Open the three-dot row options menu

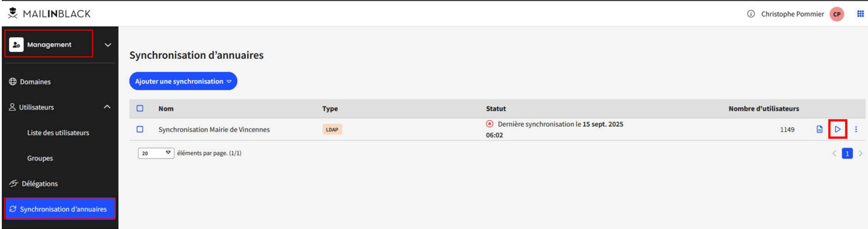[x=856, y=129]
